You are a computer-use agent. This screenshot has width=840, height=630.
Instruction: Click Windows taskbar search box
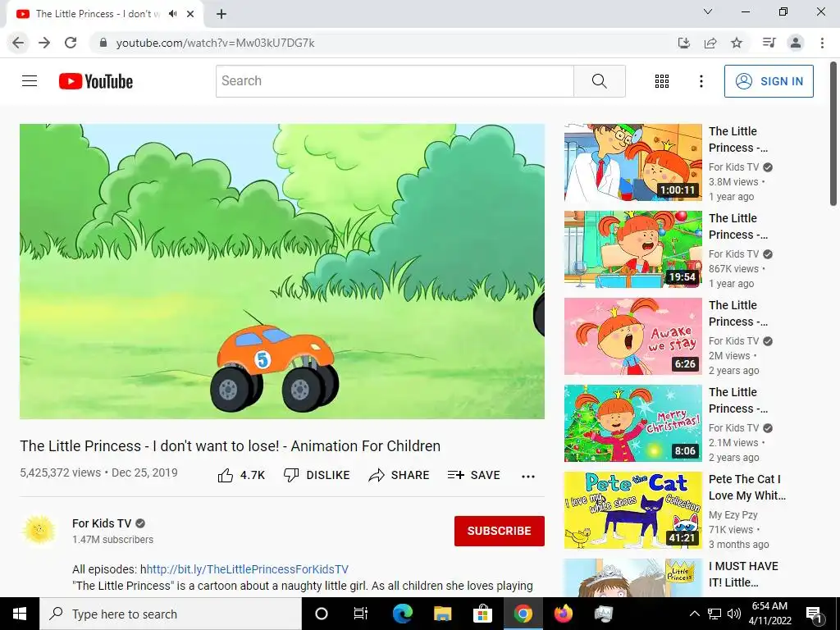coord(171,614)
